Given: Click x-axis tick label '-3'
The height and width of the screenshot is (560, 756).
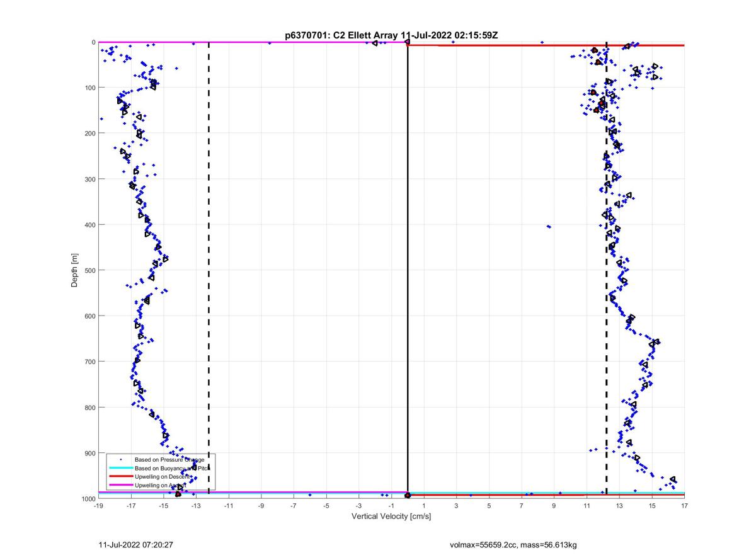Looking at the screenshot, I should click(x=358, y=506).
